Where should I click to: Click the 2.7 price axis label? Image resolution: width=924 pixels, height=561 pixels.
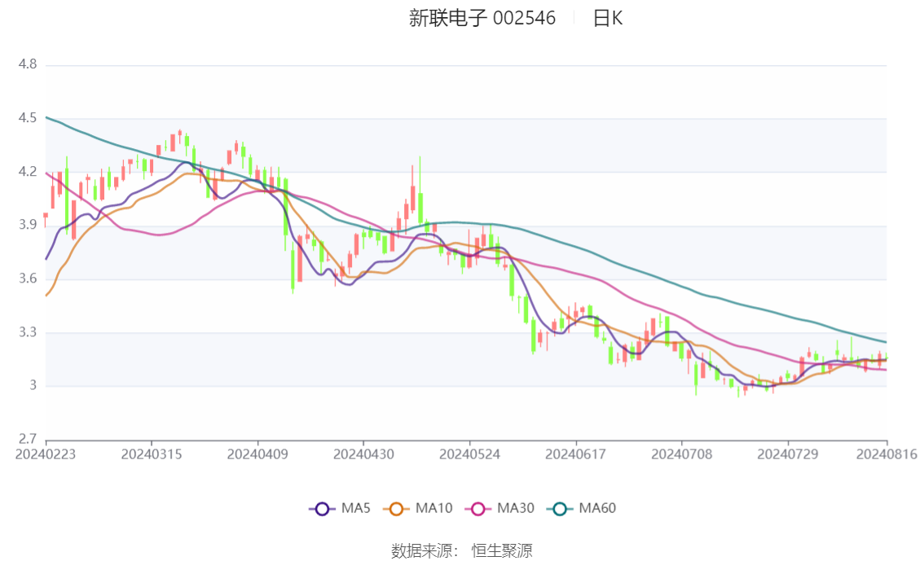click(28, 439)
